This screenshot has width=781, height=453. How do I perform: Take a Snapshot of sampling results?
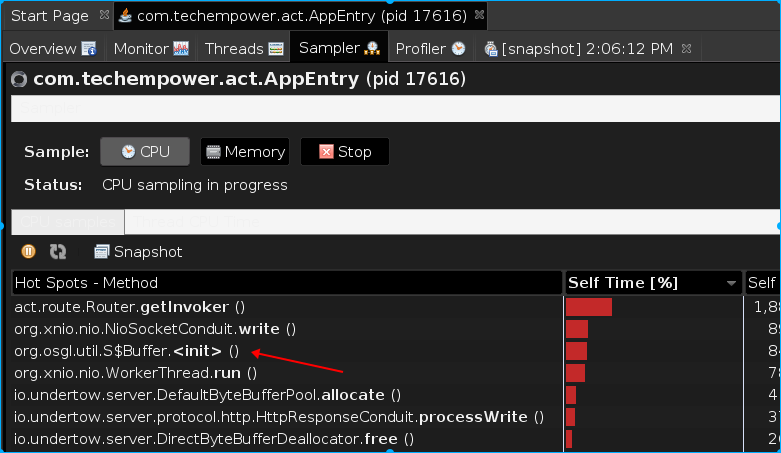point(138,252)
